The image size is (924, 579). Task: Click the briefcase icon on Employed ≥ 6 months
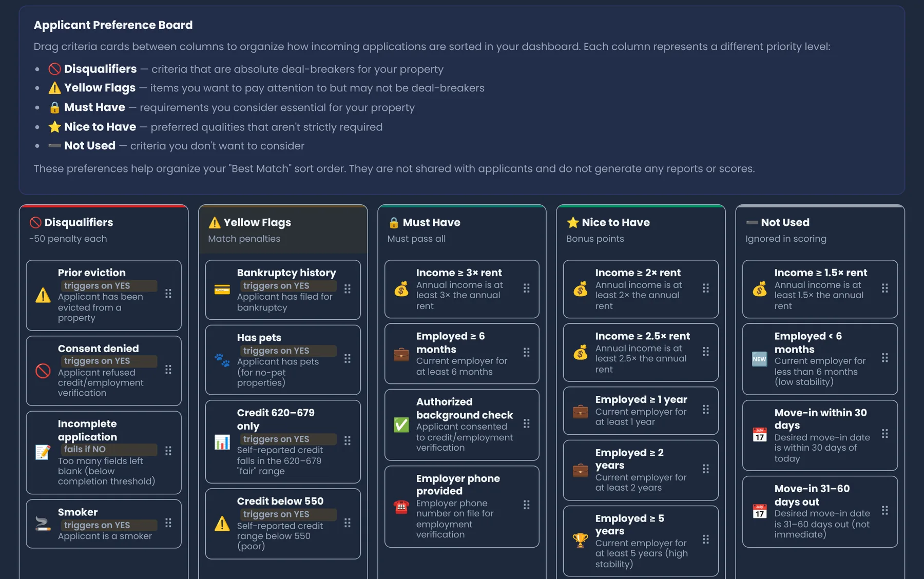(401, 354)
